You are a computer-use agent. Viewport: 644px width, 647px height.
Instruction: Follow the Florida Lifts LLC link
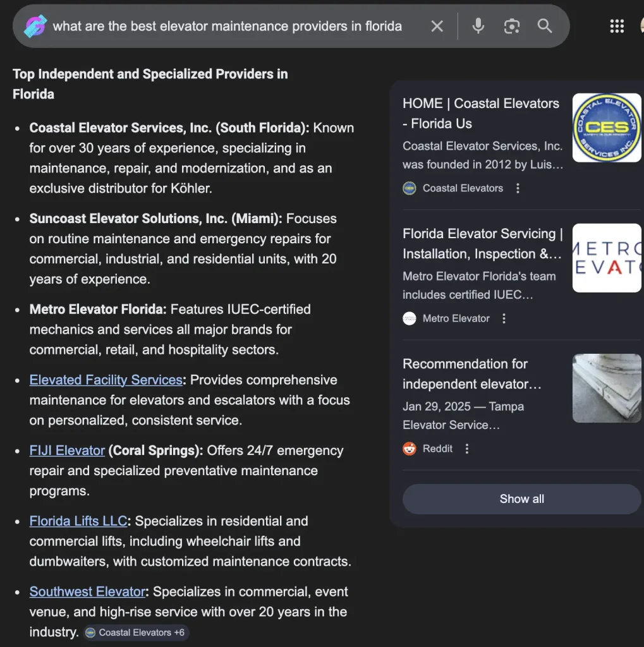click(x=78, y=521)
